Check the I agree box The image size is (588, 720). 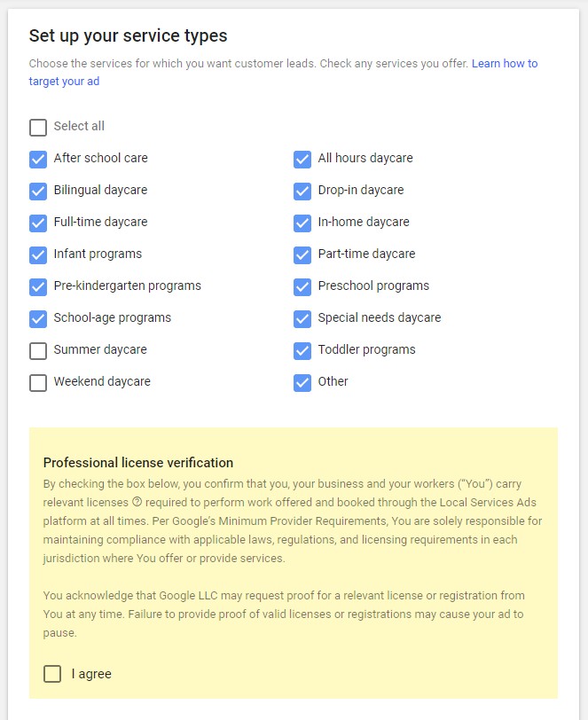coord(52,674)
